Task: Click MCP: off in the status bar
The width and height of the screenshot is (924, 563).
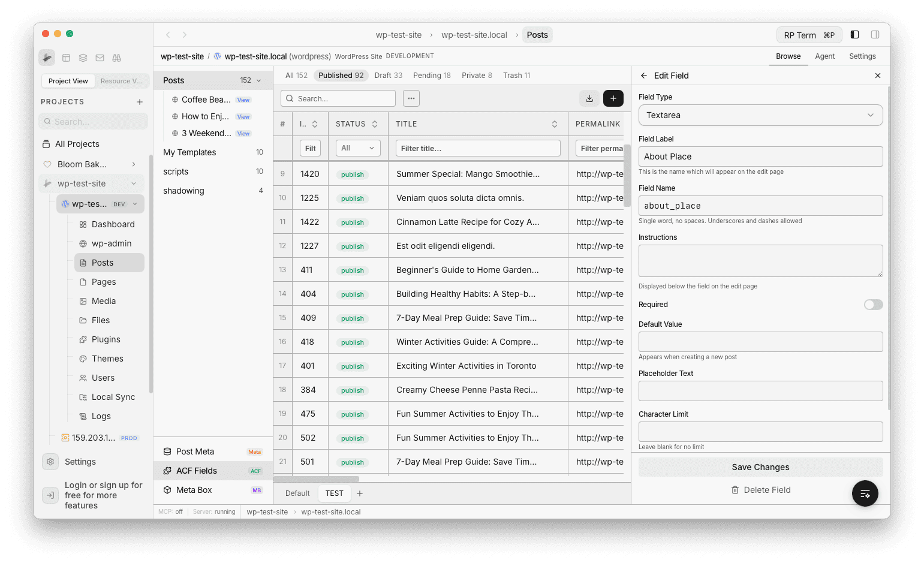Action: [x=170, y=511]
